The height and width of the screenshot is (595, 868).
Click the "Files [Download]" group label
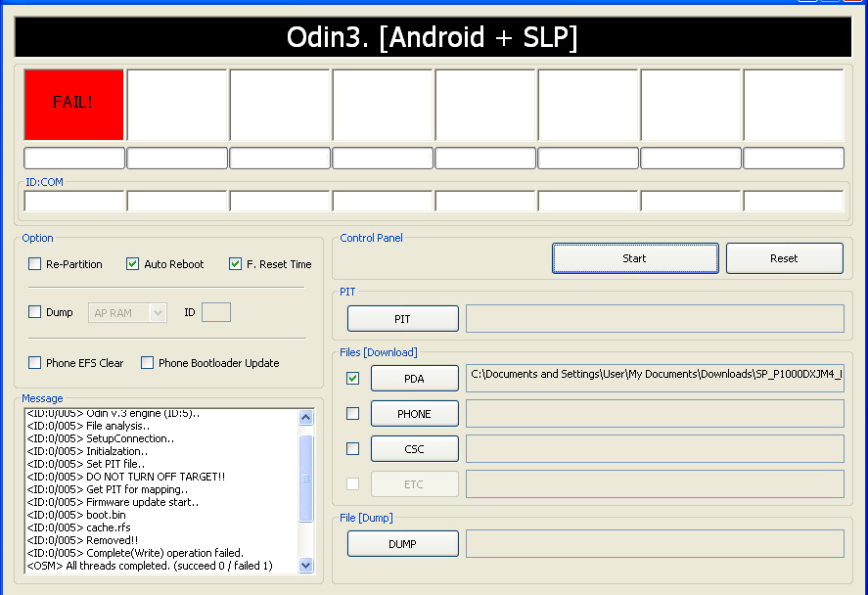pyautogui.click(x=379, y=352)
